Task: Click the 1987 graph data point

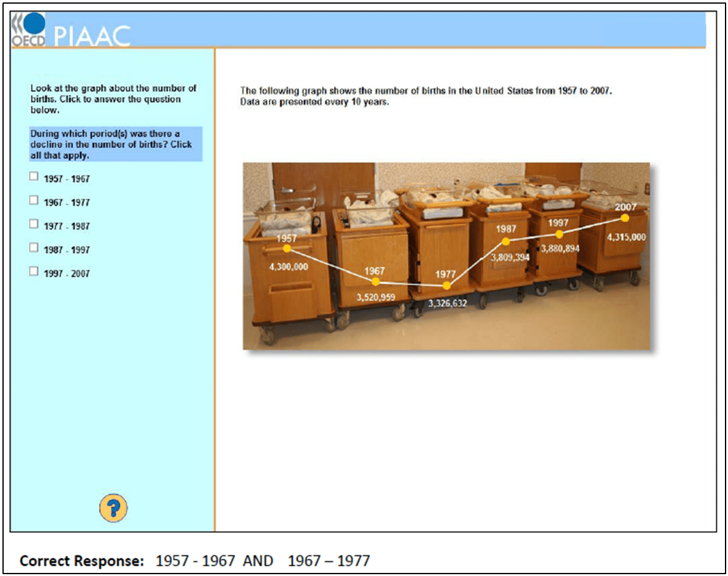Action: 506,242
